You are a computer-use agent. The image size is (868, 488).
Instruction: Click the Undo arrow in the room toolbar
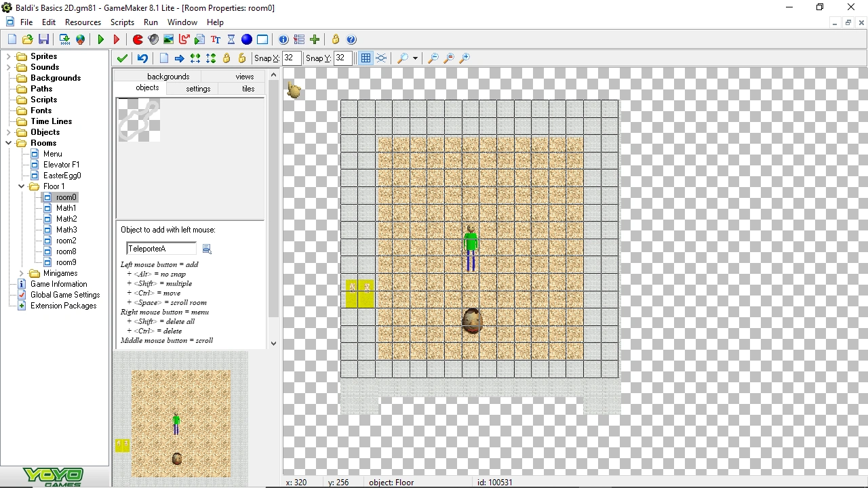tap(142, 58)
